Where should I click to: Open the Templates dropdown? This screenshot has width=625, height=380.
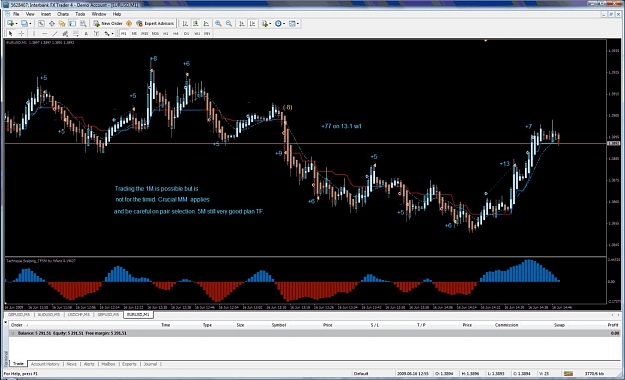294,24
